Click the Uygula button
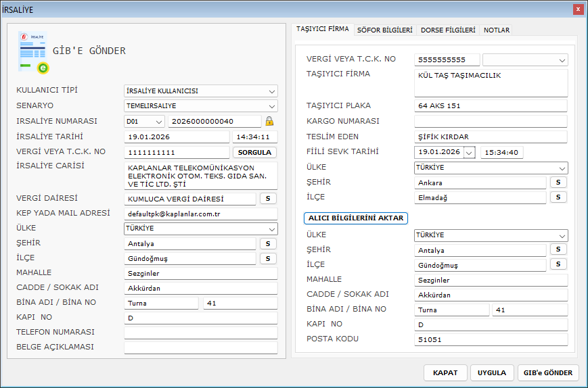 pos(492,372)
